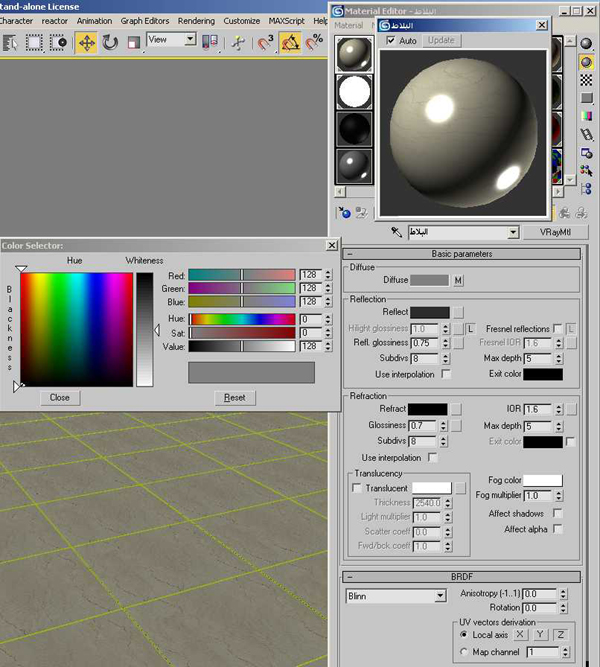
Task: Pick material from object with eyedropper
Action: tap(396, 232)
